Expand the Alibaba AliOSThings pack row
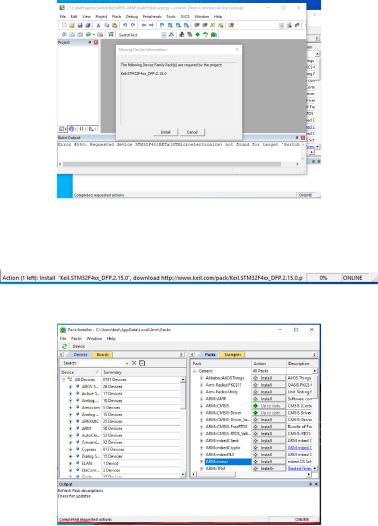This screenshot has width=378, height=526. pos(201,378)
